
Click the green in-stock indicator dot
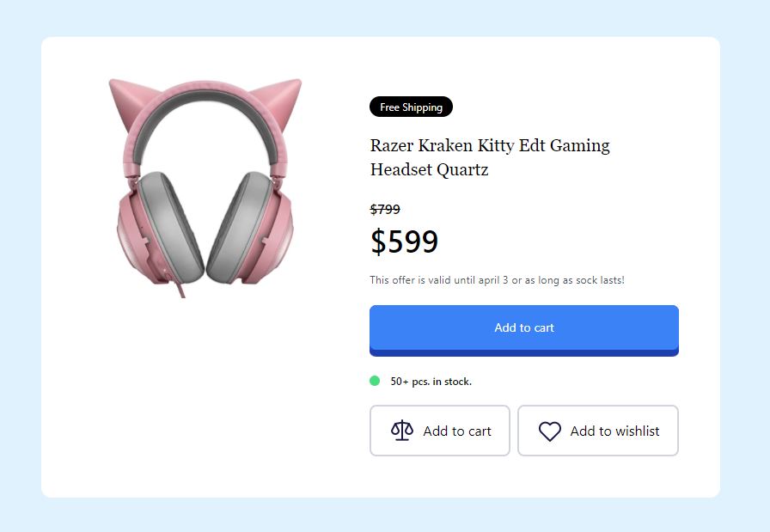click(375, 381)
